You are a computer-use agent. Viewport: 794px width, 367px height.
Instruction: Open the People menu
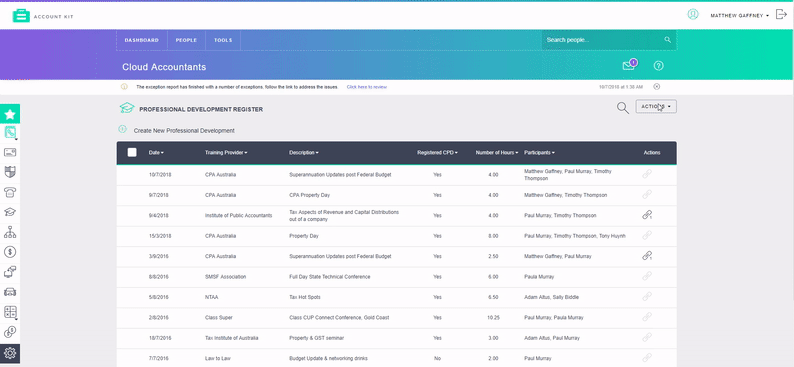(186, 40)
